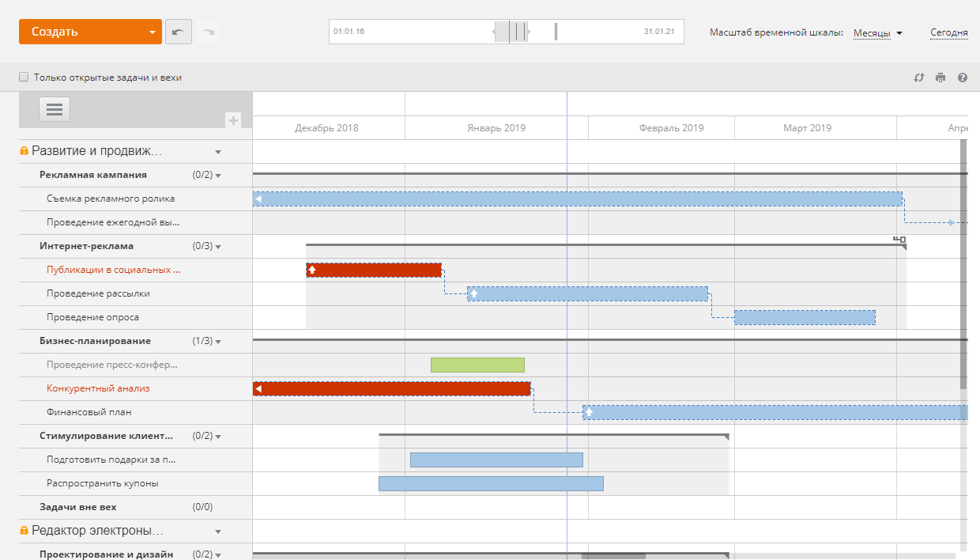This screenshot has width=980, height=560.
Task: Select task Подготовить подарки за п…
Action: 111,460
